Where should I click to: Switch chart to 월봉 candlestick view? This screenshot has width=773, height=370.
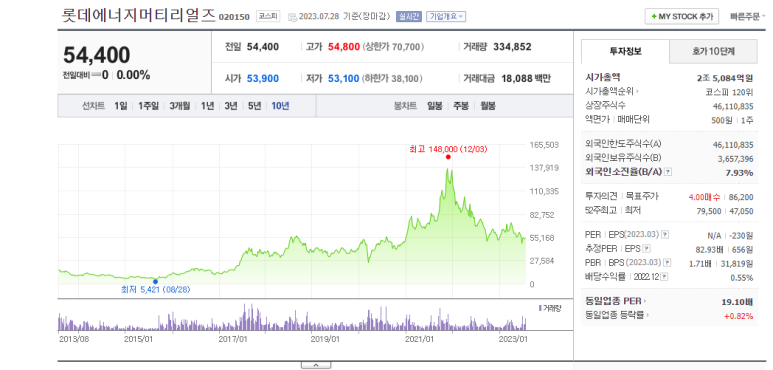(x=488, y=105)
